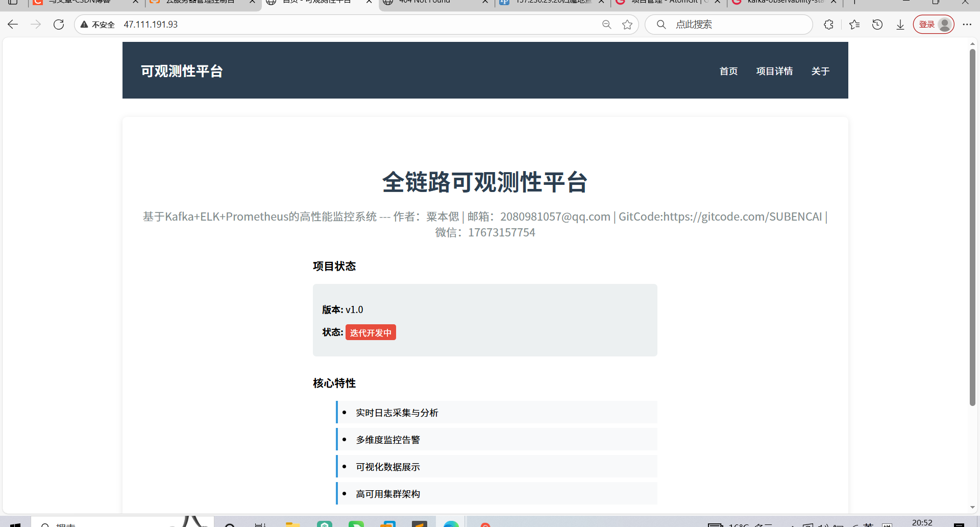Open the downloads panel

(900, 24)
